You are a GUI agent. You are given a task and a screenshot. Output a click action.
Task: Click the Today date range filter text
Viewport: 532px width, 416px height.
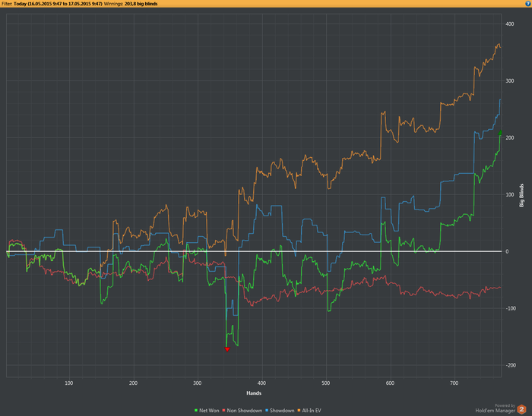point(58,4)
